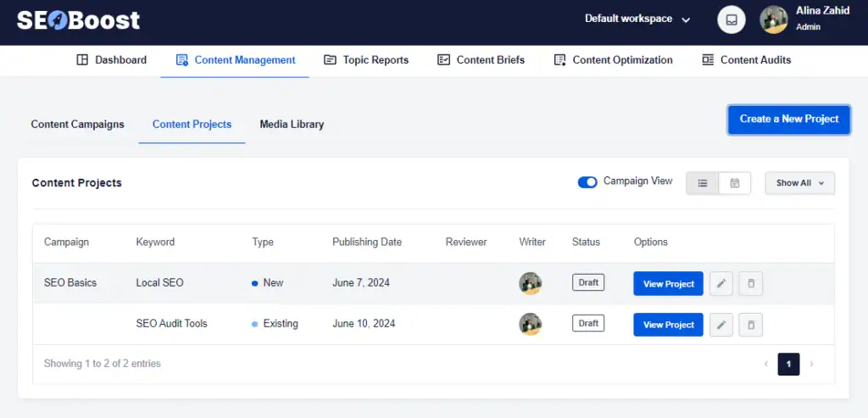Toggle the Campaign View switch
868x418 pixels.
[587, 182]
